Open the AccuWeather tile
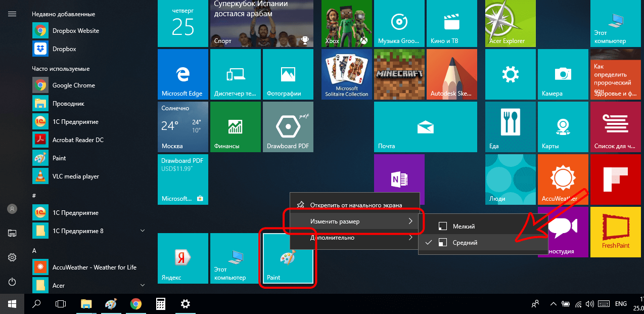644x314 pixels. click(563, 180)
